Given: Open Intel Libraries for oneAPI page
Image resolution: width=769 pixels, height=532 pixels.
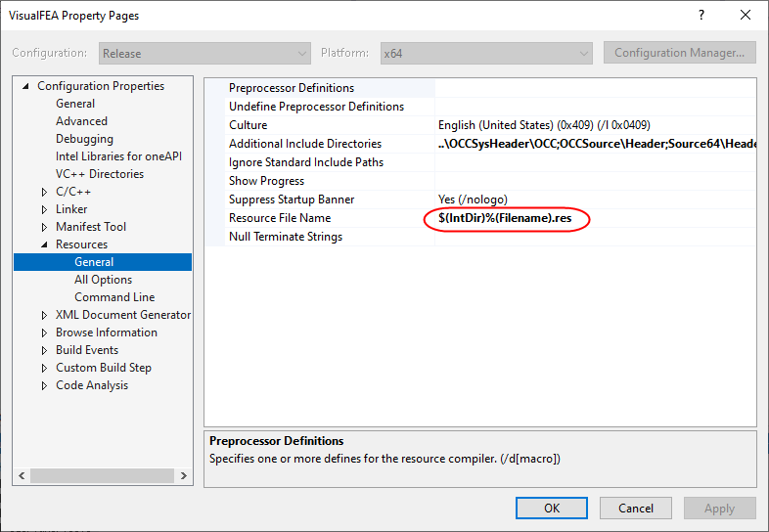Looking at the screenshot, I should 118,156.
